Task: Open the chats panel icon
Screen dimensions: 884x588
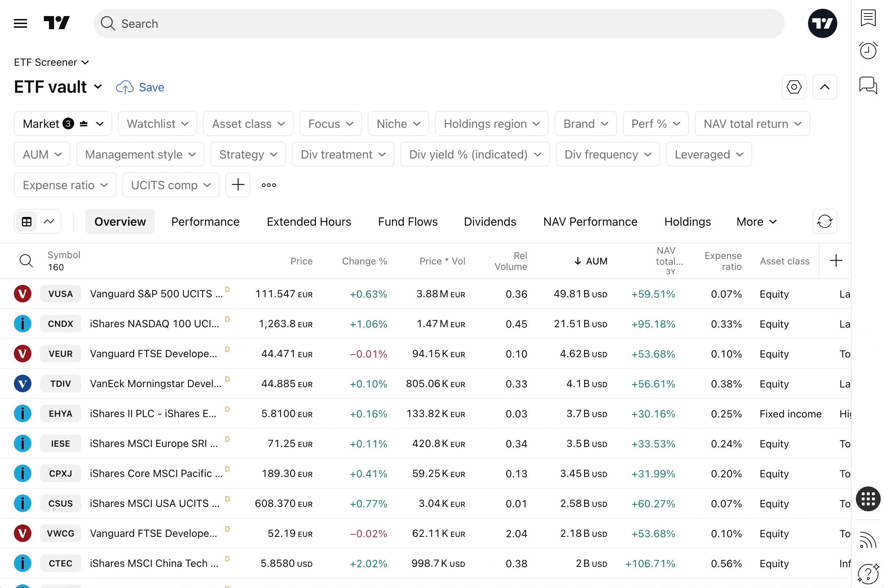Action: [x=868, y=85]
